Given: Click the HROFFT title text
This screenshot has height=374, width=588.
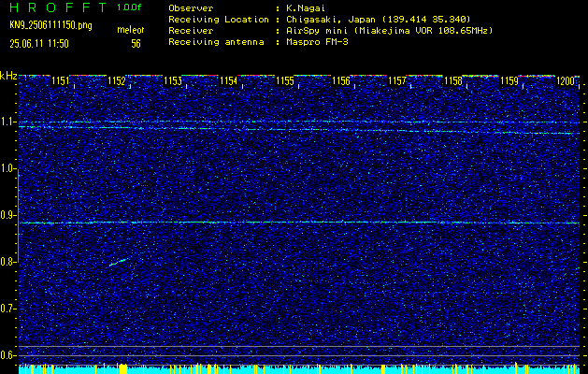Looking at the screenshot, I should (x=58, y=7).
